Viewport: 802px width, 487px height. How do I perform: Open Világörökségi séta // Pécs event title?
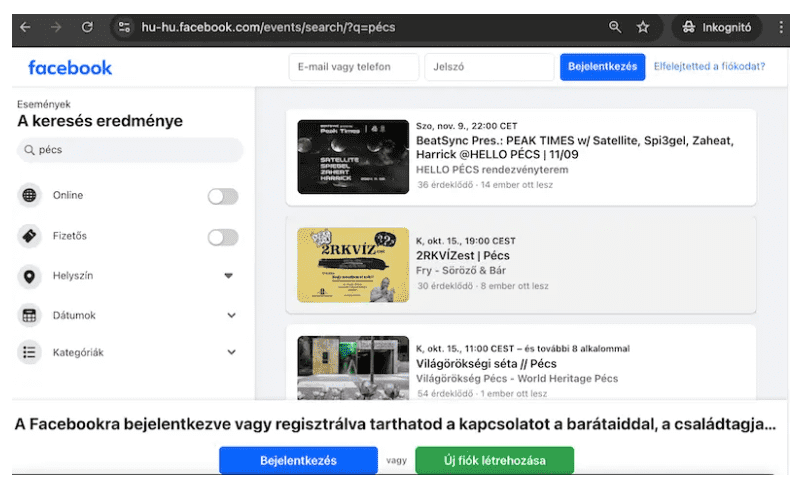(x=486, y=364)
